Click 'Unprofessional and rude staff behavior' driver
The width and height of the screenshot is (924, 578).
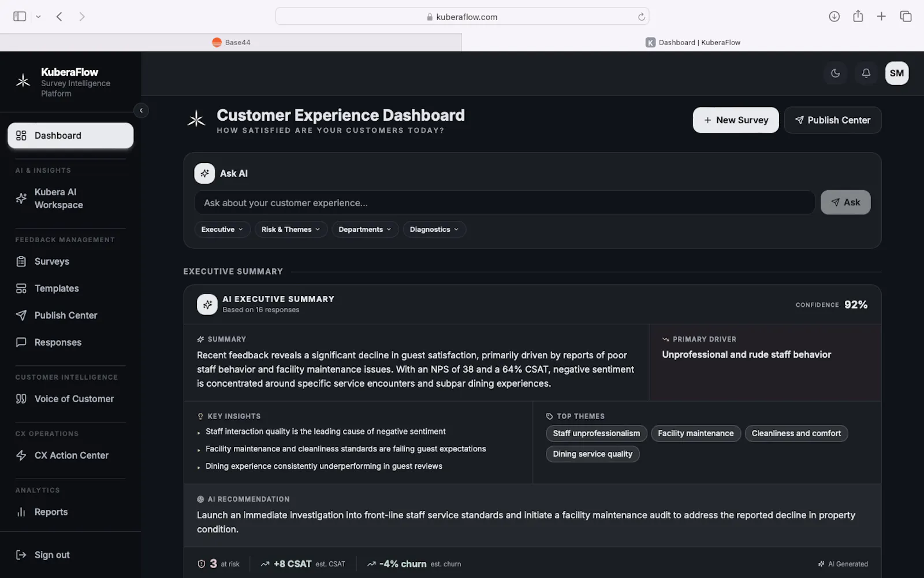(x=747, y=354)
